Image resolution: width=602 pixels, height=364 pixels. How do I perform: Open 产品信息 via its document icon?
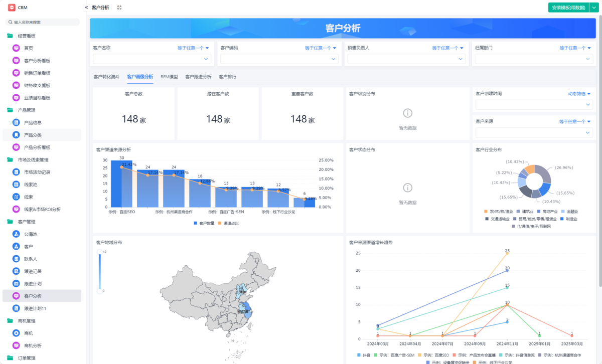click(x=16, y=122)
